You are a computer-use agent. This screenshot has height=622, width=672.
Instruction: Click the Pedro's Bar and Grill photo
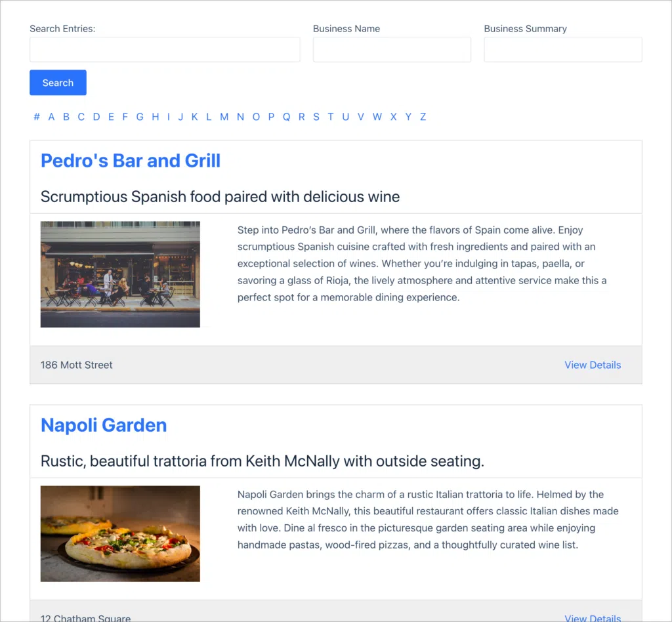coord(120,274)
